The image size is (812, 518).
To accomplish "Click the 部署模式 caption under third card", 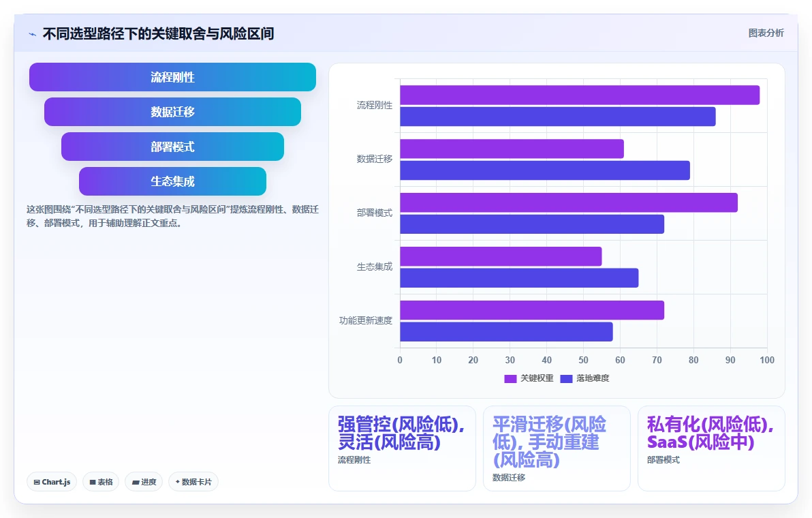I will tap(663, 460).
